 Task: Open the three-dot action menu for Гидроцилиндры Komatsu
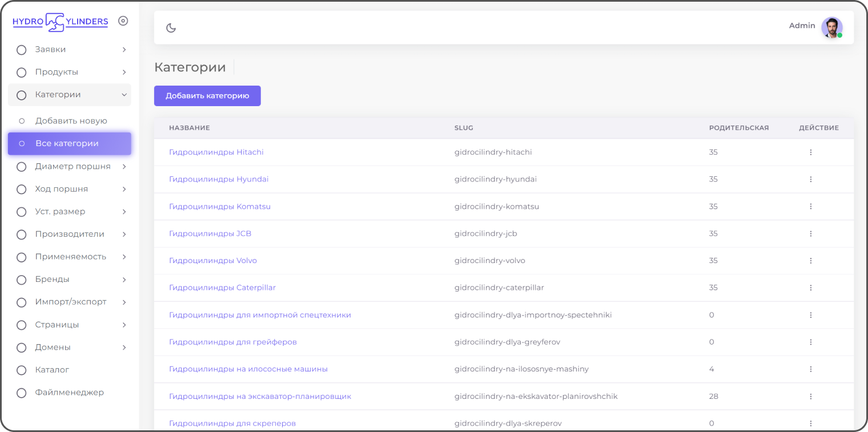point(810,207)
